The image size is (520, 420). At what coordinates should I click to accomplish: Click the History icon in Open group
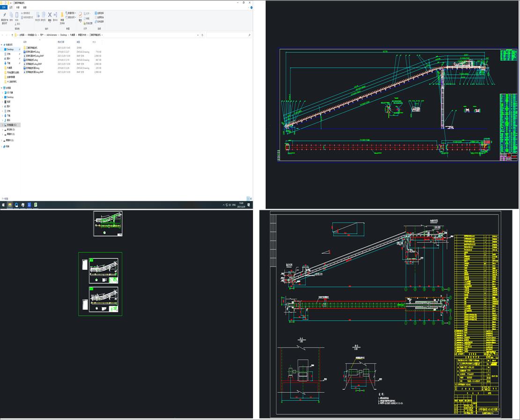point(85,23)
